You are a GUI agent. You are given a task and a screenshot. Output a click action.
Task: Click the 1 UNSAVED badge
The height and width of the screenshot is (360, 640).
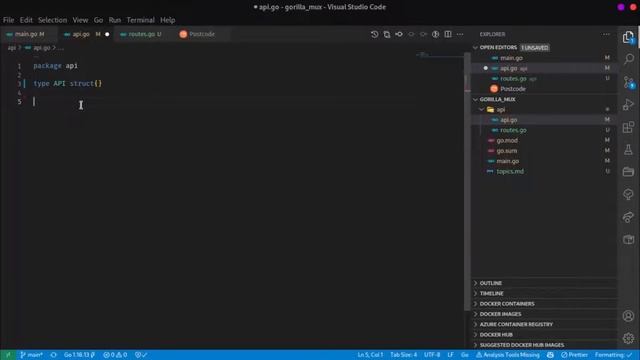coord(535,48)
